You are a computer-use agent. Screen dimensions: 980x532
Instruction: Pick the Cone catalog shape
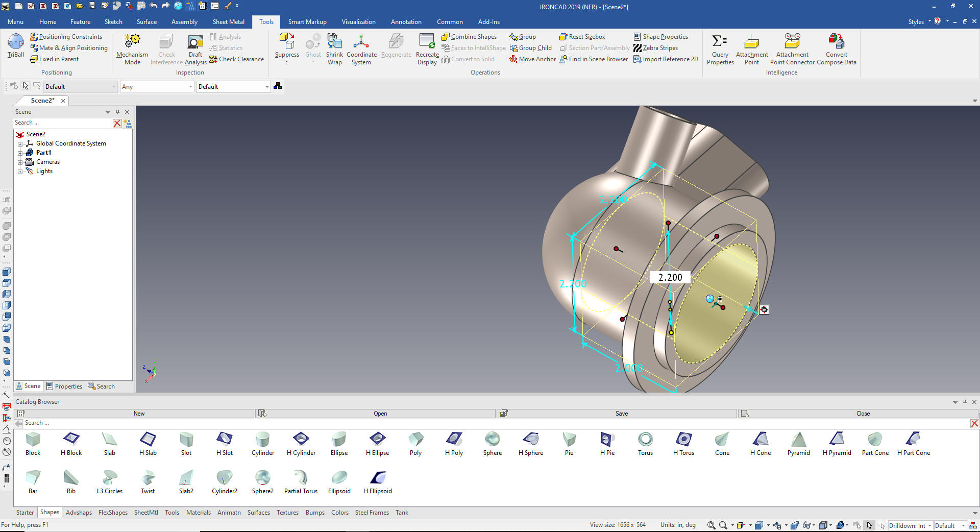[x=722, y=444]
